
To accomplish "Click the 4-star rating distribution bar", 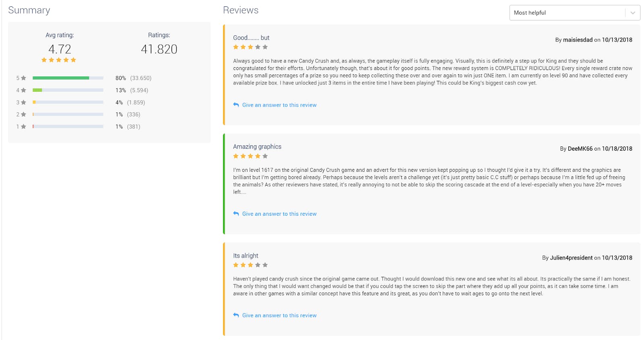I will (x=68, y=90).
